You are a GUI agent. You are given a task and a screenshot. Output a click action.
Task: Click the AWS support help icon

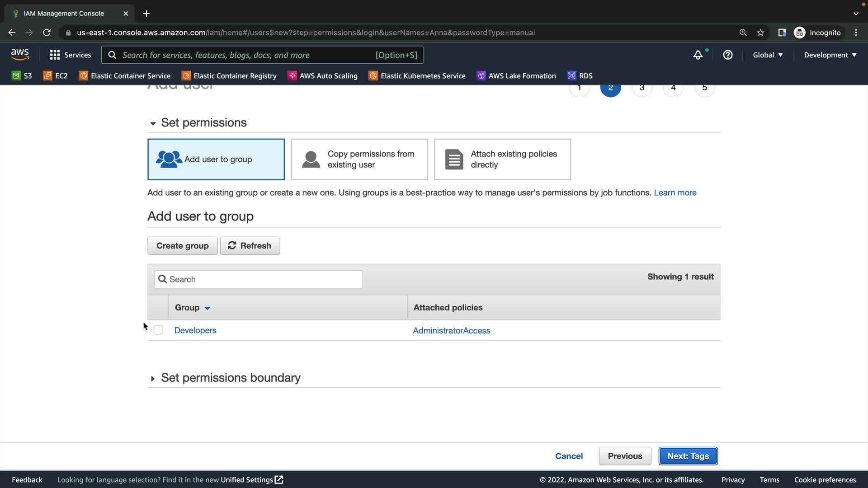pyautogui.click(x=727, y=55)
